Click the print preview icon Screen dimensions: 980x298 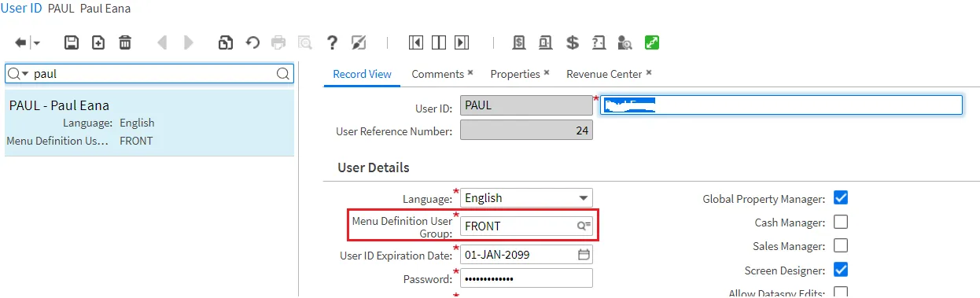point(304,42)
